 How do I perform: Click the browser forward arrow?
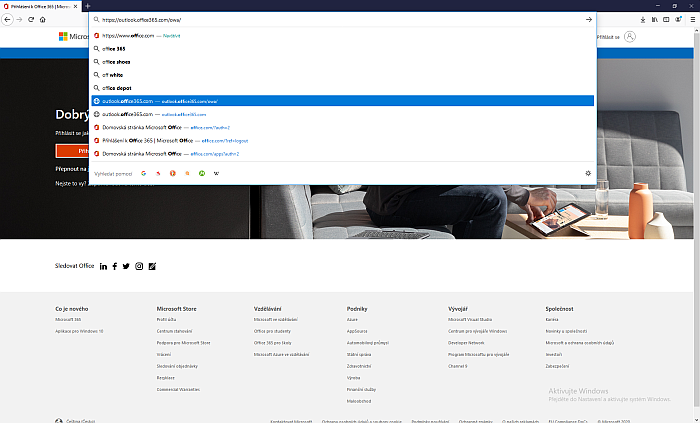coord(19,20)
